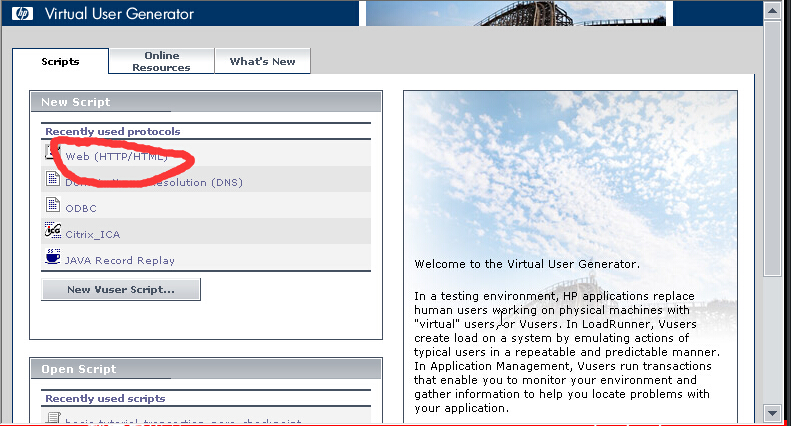Switch to the Online Resources tab
Image resolution: width=791 pixels, height=426 pixels.
point(161,62)
